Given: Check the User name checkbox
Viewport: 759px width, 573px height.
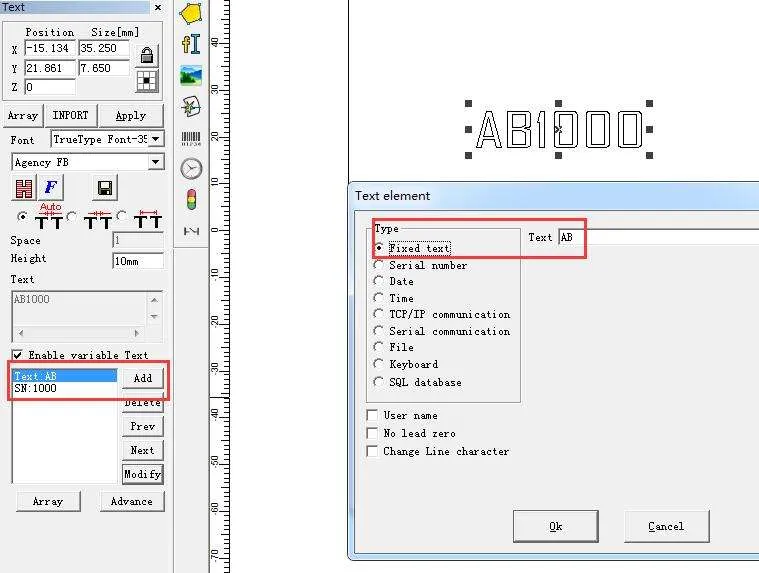Looking at the screenshot, I should click(x=372, y=415).
